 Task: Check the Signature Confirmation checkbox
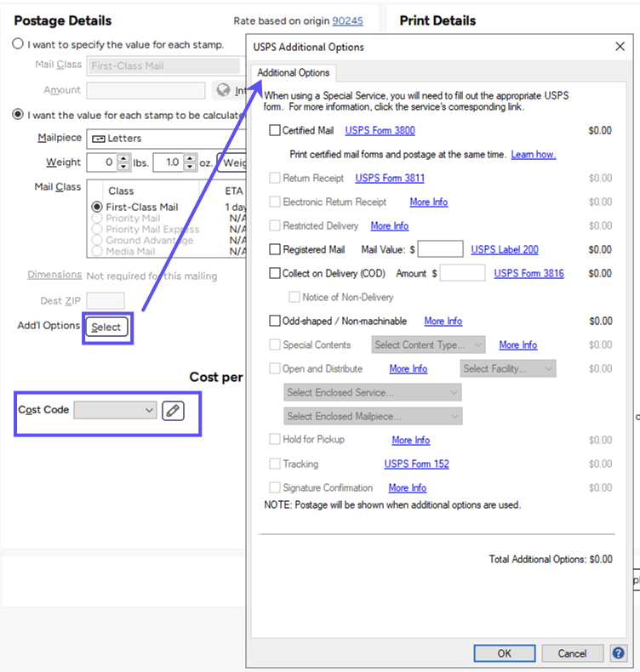point(275,487)
